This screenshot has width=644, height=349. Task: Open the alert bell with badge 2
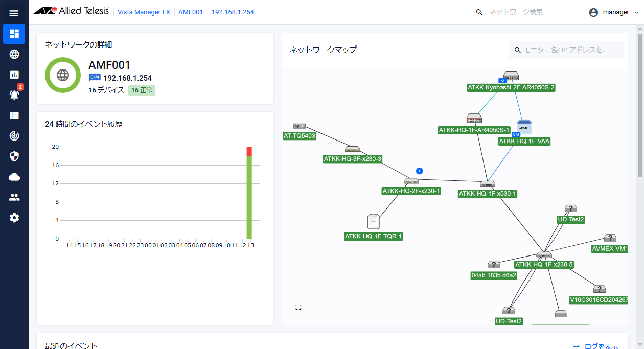(15, 94)
